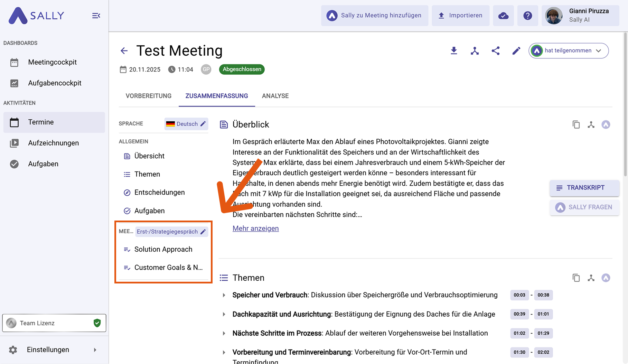Viewport: 628px width, 364px height.
Task: Click the download meeting icon
Action: coord(454,51)
